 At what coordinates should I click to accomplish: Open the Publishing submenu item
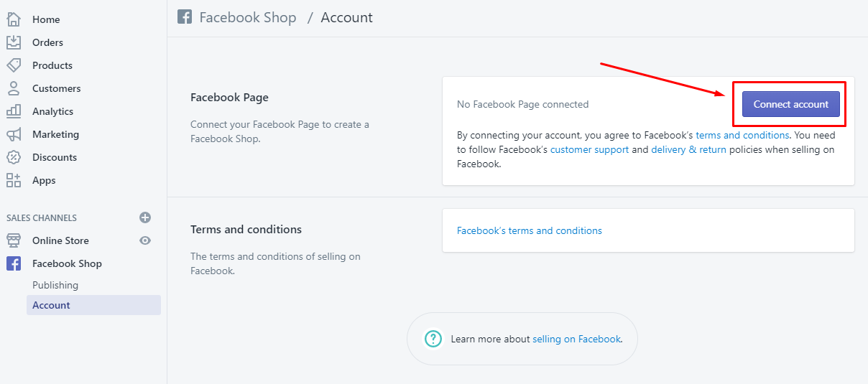point(55,285)
